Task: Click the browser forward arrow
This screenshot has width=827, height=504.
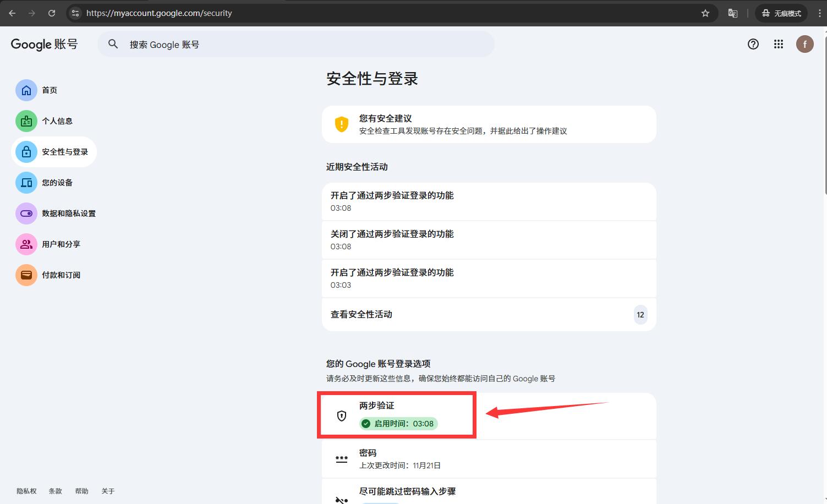Action: (32, 13)
